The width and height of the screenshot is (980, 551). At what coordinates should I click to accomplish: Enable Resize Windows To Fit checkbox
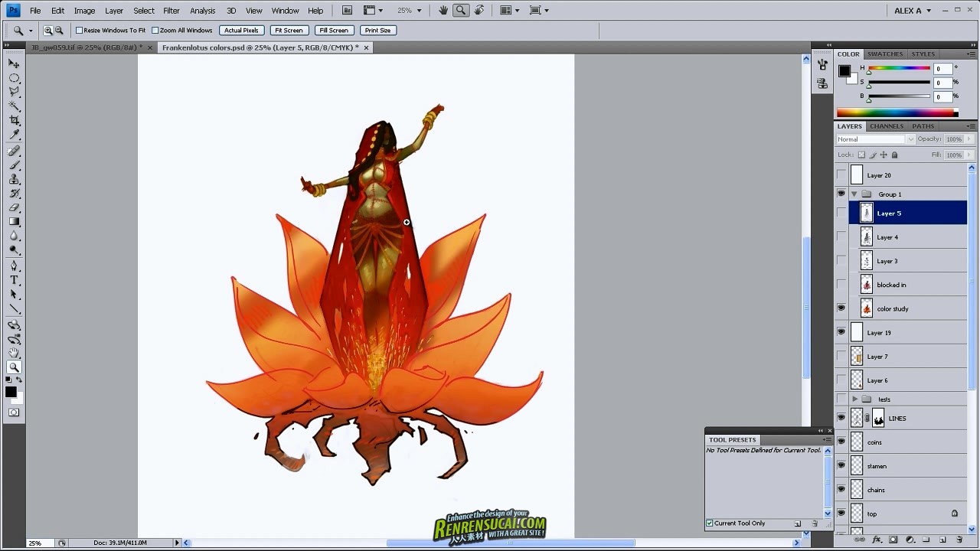click(x=80, y=31)
